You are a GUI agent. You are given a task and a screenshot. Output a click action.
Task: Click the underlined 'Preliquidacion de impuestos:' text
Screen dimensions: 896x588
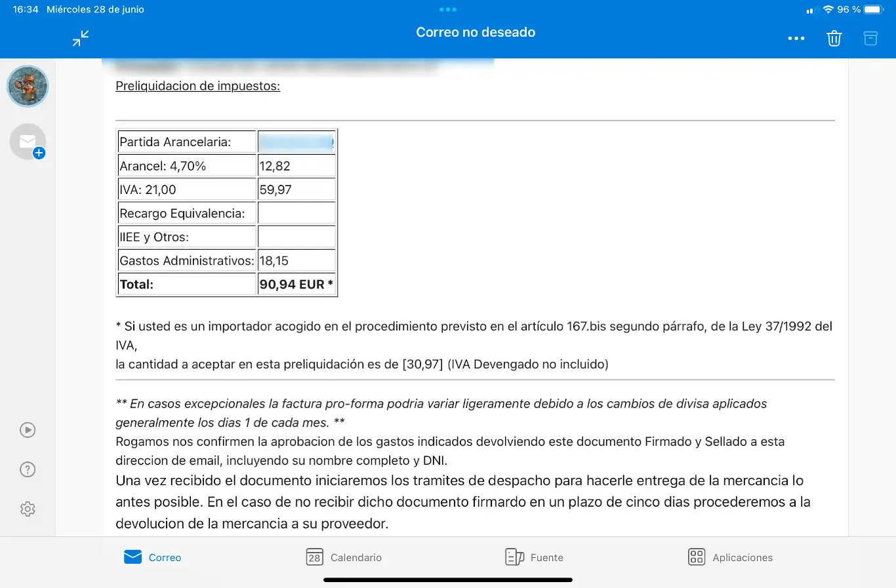click(197, 86)
